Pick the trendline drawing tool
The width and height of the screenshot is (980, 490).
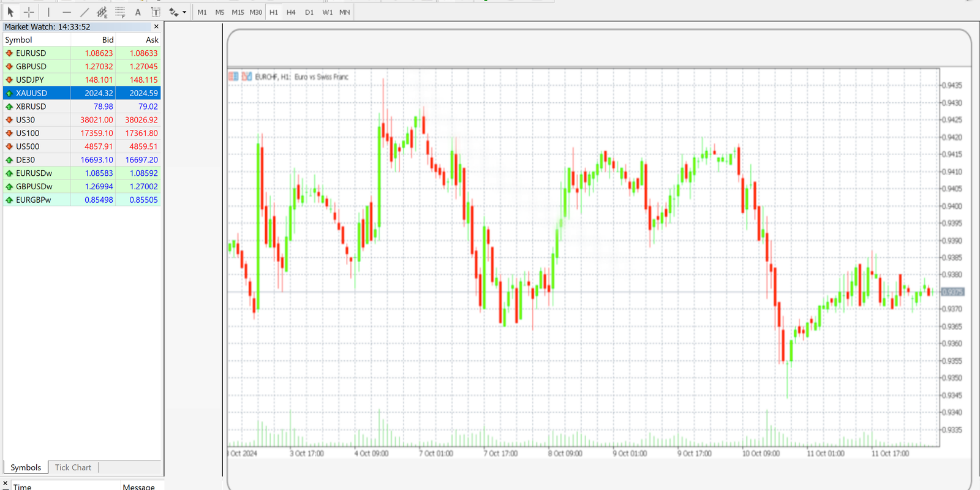(x=85, y=12)
